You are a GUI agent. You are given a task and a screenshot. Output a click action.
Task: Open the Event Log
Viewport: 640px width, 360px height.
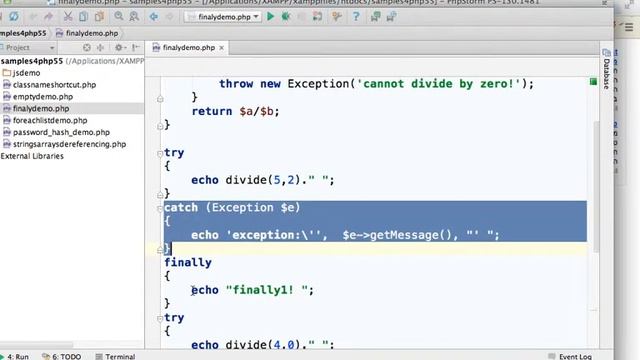pos(570,356)
